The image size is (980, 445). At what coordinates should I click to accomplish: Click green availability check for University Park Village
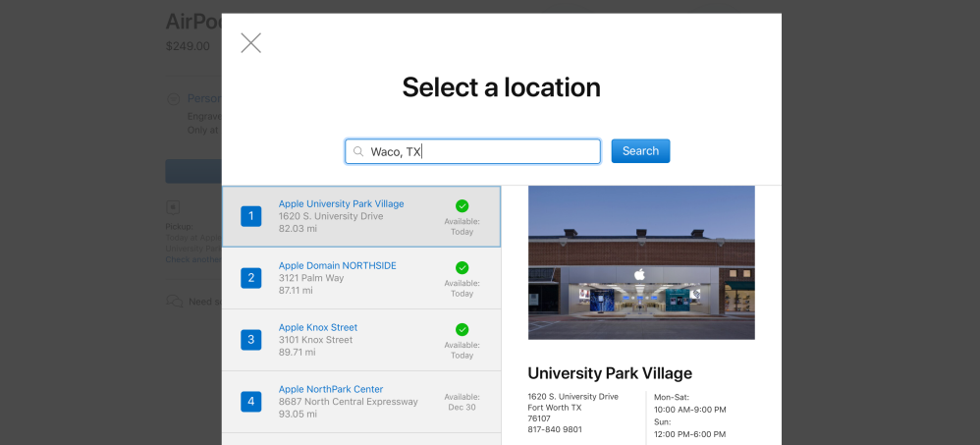coord(462,205)
